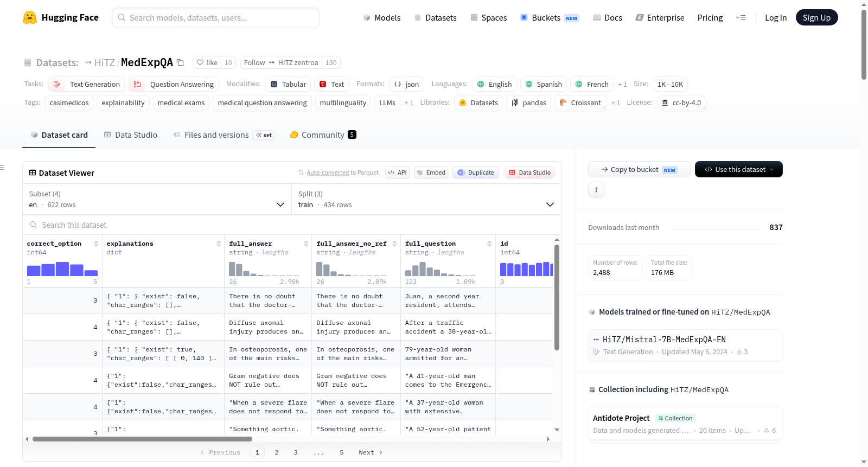Click the vertical table scrollbar

click(557, 297)
